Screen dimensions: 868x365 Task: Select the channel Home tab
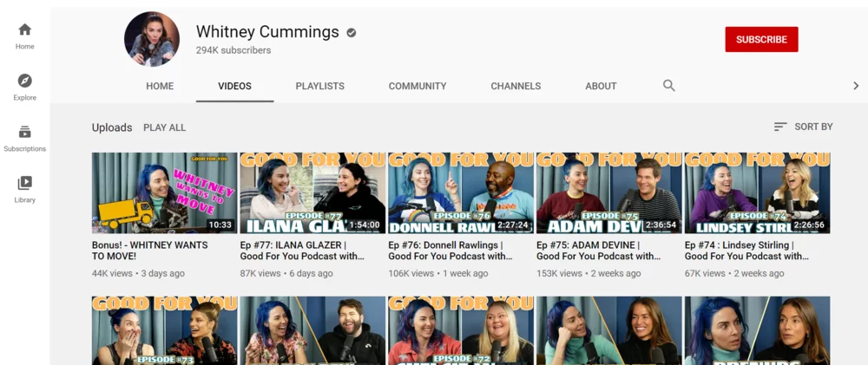[x=160, y=86]
